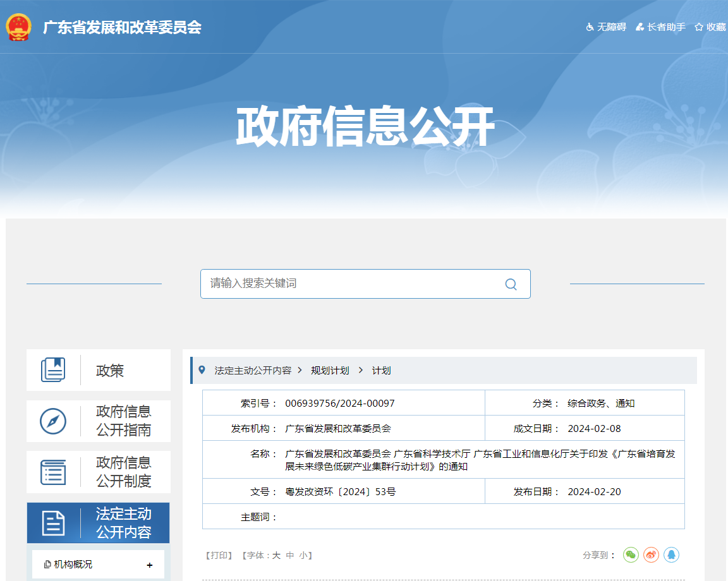Go to 规划计划 breadcrumb
Image resolution: width=728 pixels, height=581 pixels.
[x=330, y=371]
